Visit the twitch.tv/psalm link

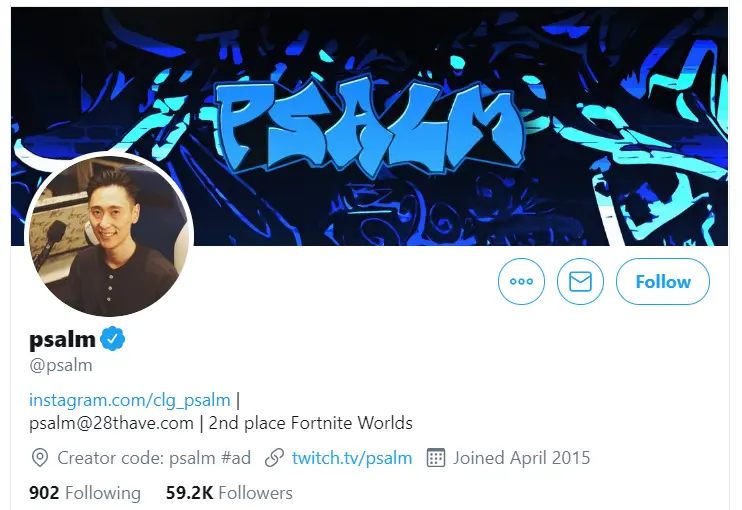[352, 458]
